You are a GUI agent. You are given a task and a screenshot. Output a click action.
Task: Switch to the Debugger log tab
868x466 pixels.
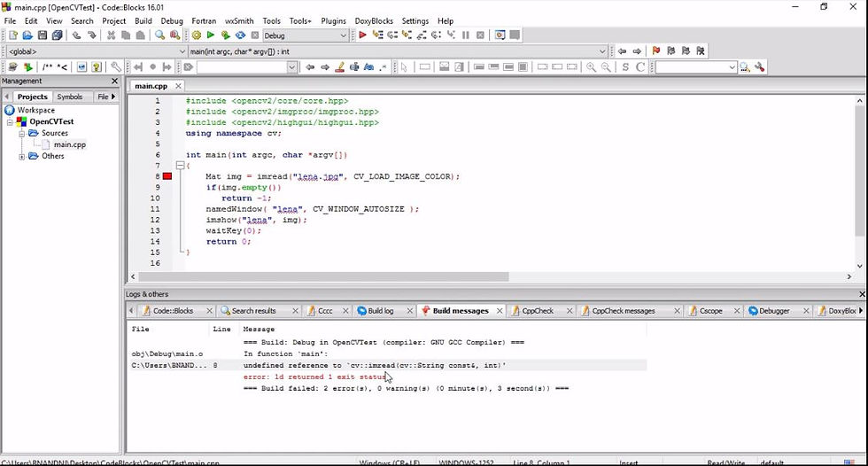point(774,310)
